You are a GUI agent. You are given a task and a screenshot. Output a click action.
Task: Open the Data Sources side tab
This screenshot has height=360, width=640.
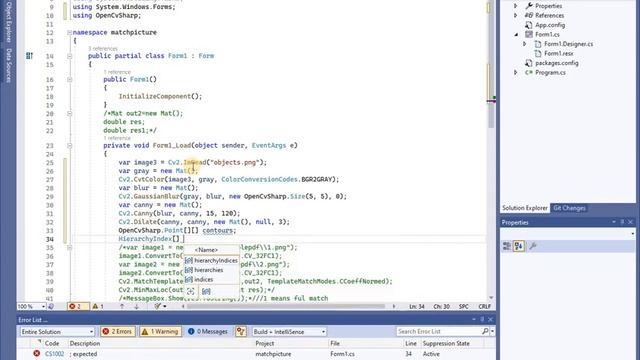[x=8, y=65]
